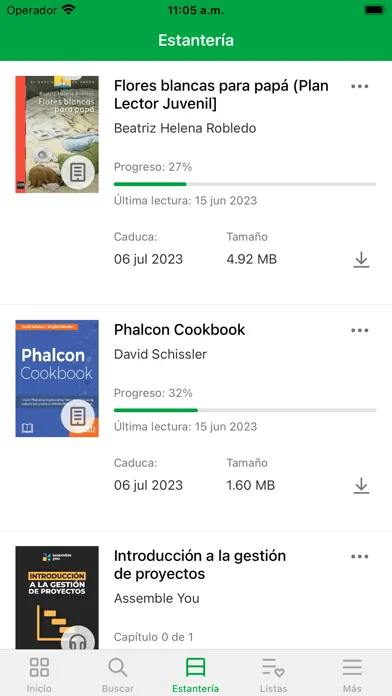Tap the ebook reader icon on Phalcon Cookbook cover
Viewport: 392px width, 696px height.
(78, 416)
